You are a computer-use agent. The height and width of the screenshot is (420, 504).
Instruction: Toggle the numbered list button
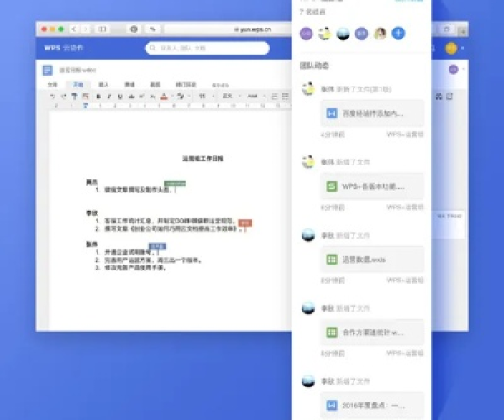click(x=275, y=96)
